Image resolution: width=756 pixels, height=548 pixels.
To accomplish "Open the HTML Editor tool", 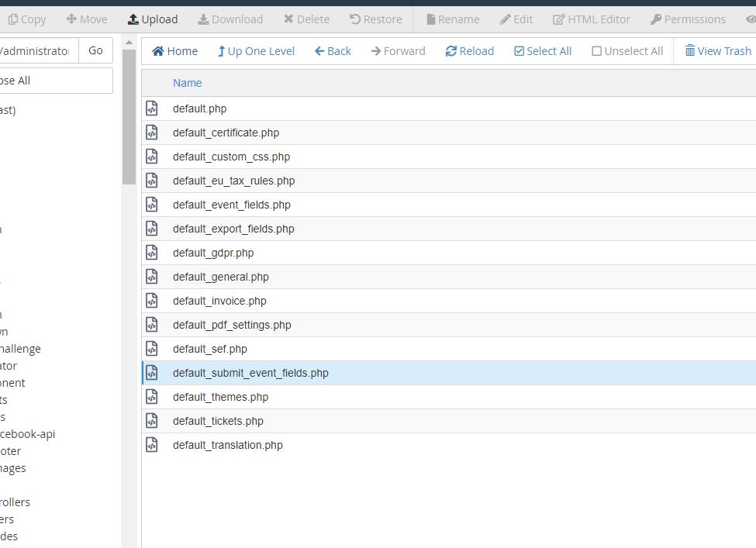I will pyautogui.click(x=591, y=19).
